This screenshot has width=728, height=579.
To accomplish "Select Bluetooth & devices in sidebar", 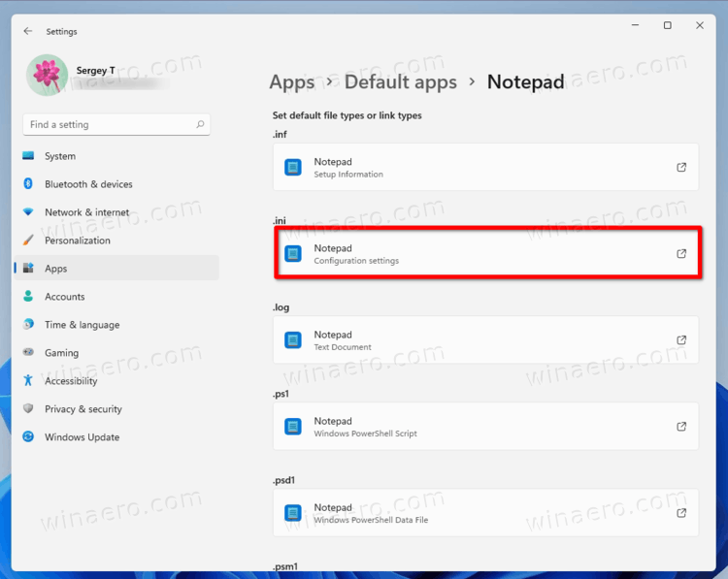I will tap(88, 184).
